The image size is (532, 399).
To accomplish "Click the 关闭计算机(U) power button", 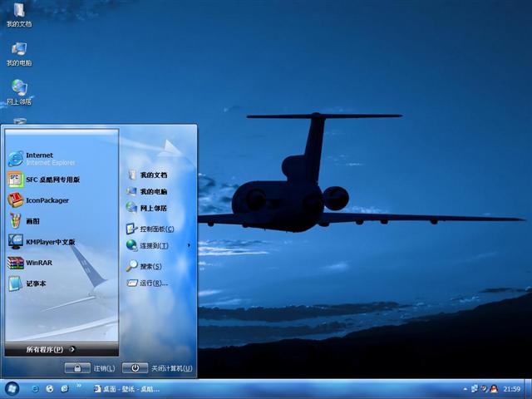I will coord(135,368).
